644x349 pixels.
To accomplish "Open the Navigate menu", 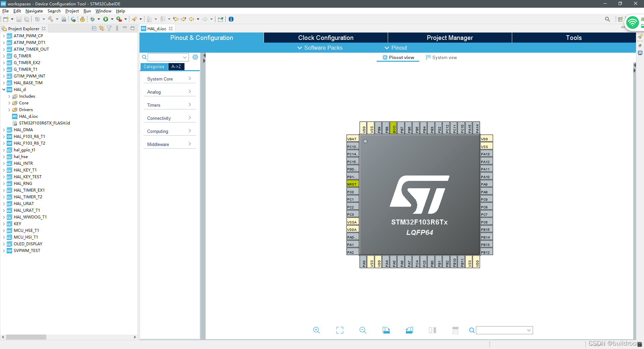I will tap(34, 11).
